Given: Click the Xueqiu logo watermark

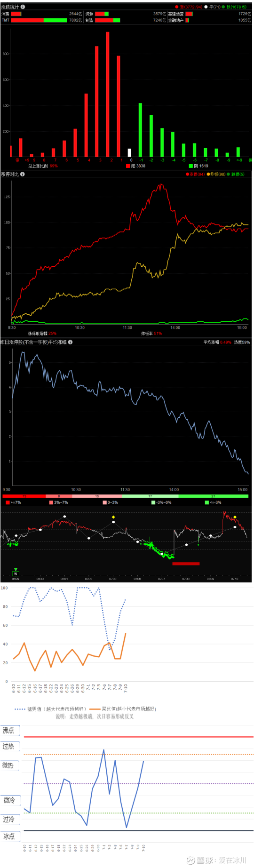Looking at the screenshot, I should click(x=190, y=860).
